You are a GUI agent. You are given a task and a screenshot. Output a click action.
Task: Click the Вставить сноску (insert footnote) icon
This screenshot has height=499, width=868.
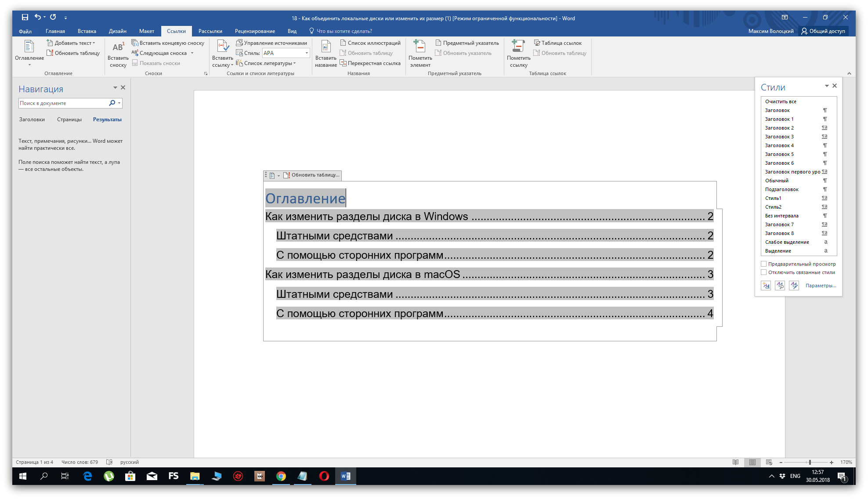pos(118,47)
